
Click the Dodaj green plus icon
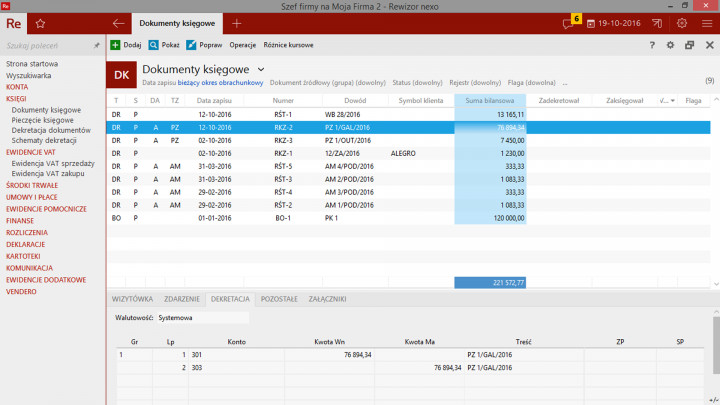pos(115,45)
